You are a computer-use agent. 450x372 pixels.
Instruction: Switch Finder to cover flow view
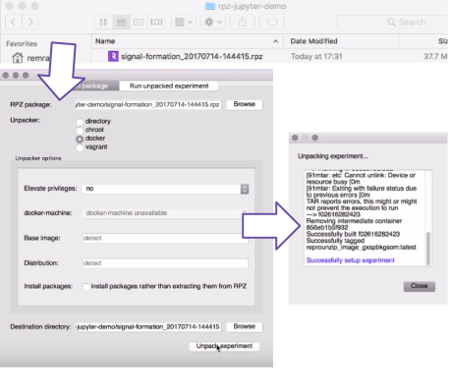point(156,22)
